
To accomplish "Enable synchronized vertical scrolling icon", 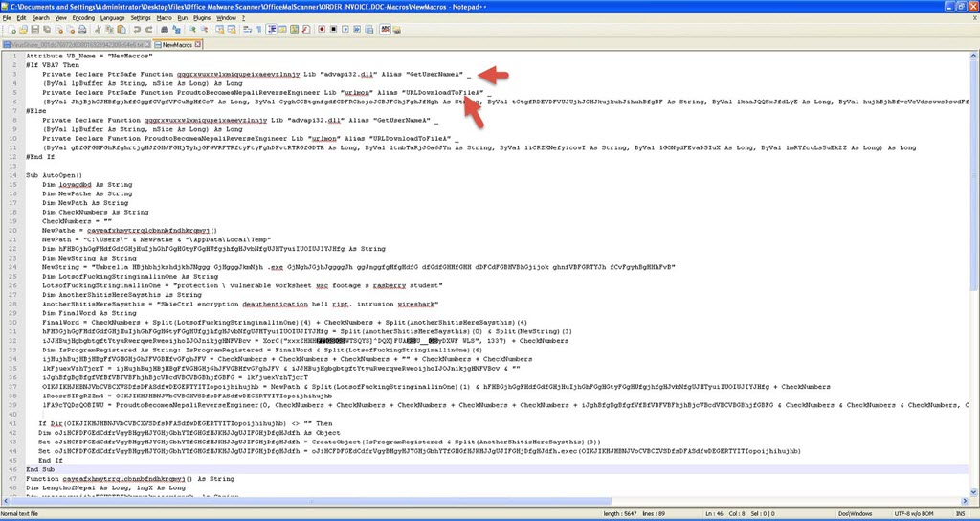I will click(219, 30).
